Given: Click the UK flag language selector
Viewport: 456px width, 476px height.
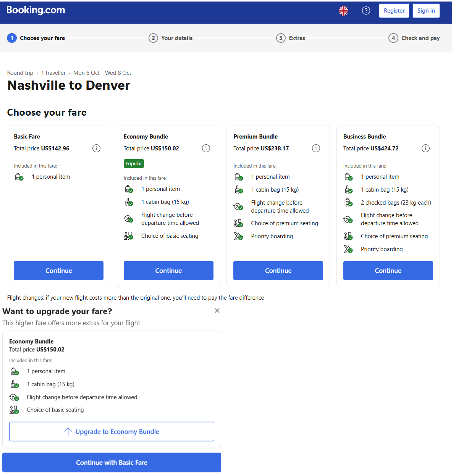Looking at the screenshot, I should (x=343, y=11).
